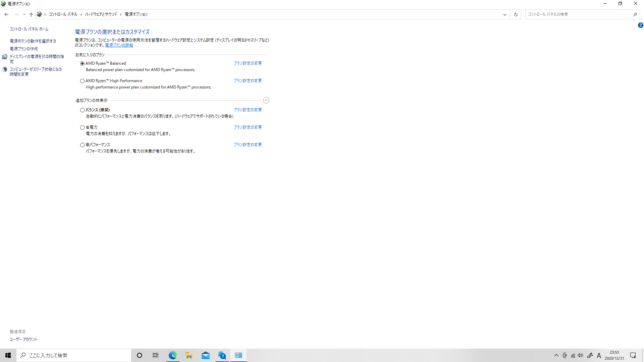Click the 電源オプション title bar icon
Image resolution: width=644 pixels, height=362 pixels.
pos(3,4)
